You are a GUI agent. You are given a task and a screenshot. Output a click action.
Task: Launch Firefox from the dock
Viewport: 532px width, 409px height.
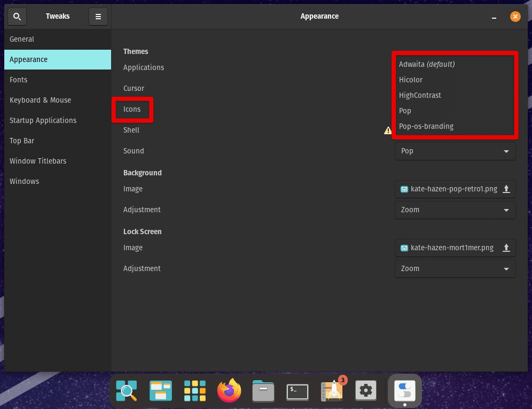point(229,391)
